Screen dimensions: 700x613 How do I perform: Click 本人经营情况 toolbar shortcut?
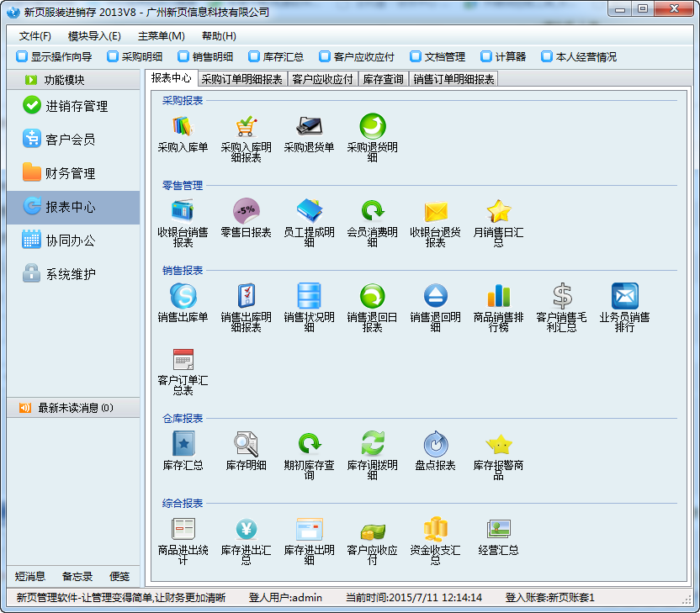579,56
